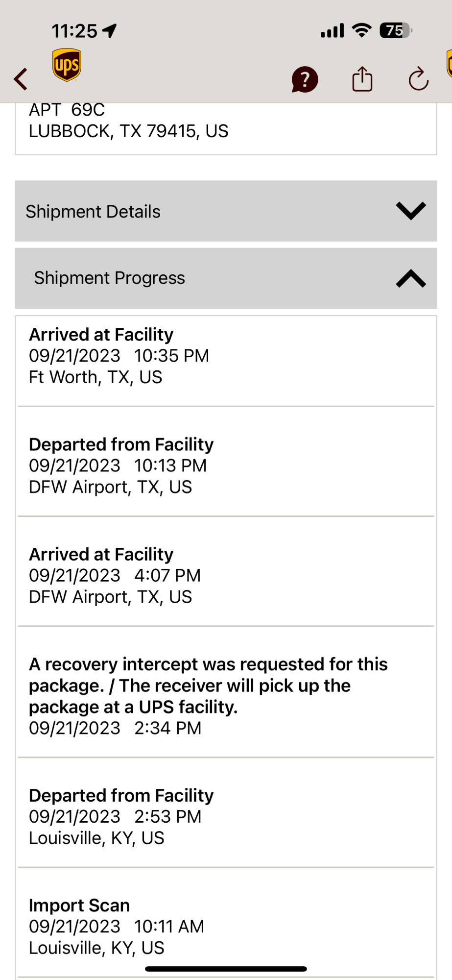The width and height of the screenshot is (452, 980).
Task: Open the help question mark icon
Action: 305,79
